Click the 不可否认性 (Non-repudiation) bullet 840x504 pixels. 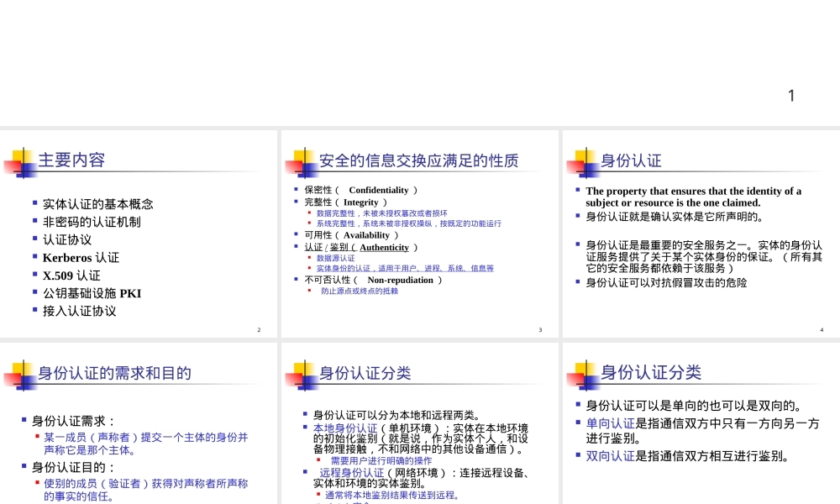[374, 280]
